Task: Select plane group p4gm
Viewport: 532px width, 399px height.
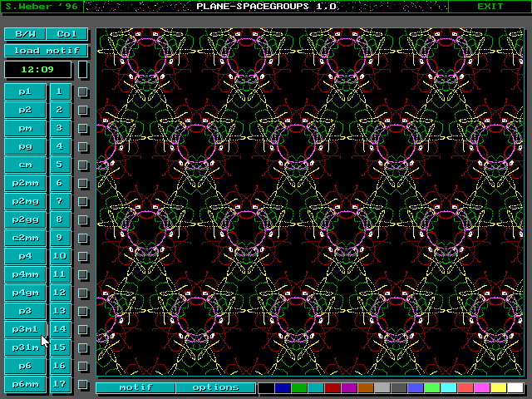Action: pyautogui.click(x=25, y=293)
